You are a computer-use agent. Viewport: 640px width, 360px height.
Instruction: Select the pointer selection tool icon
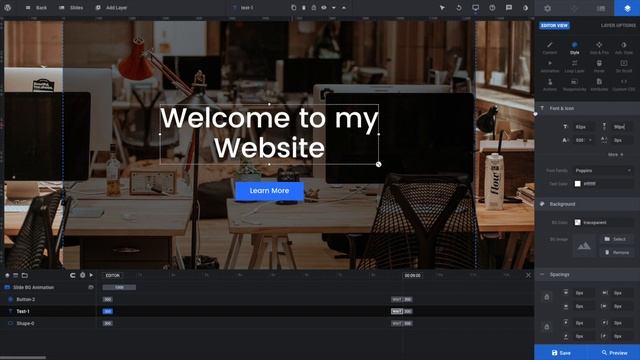click(x=442, y=8)
